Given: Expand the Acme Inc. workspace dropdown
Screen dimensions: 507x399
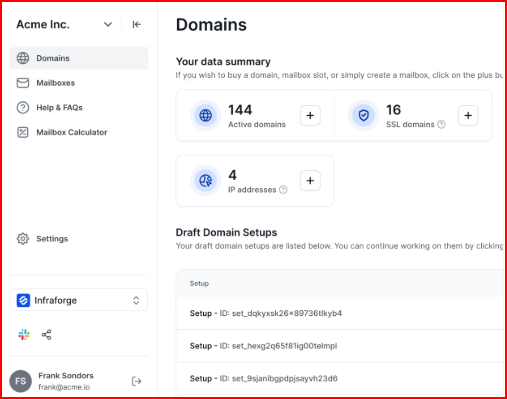Looking at the screenshot, I should pos(108,24).
